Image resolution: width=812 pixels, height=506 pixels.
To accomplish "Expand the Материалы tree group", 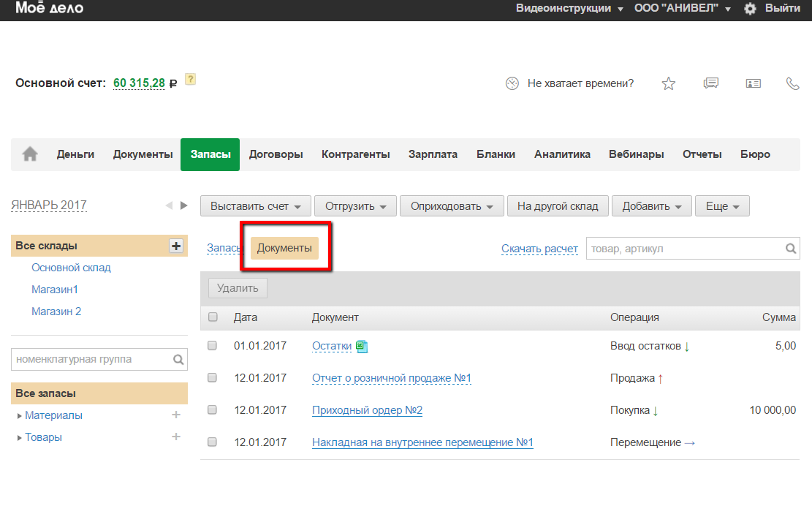I will point(20,416).
